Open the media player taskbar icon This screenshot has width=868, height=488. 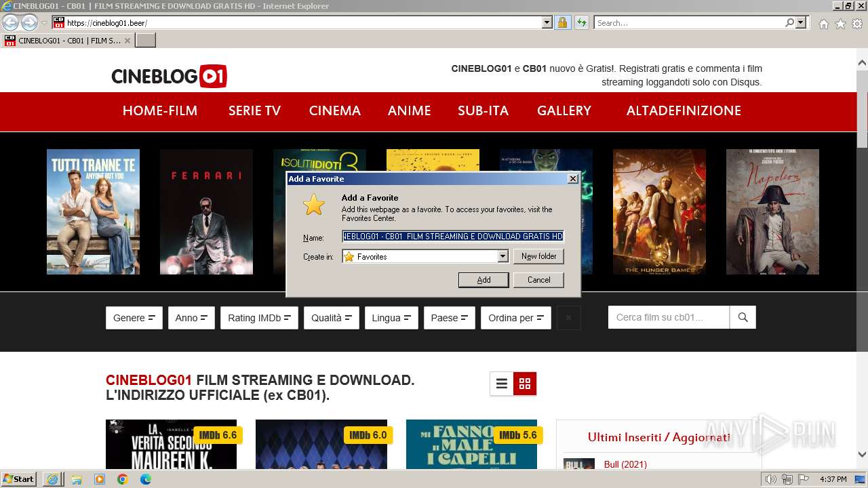click(x=100, y=479)
